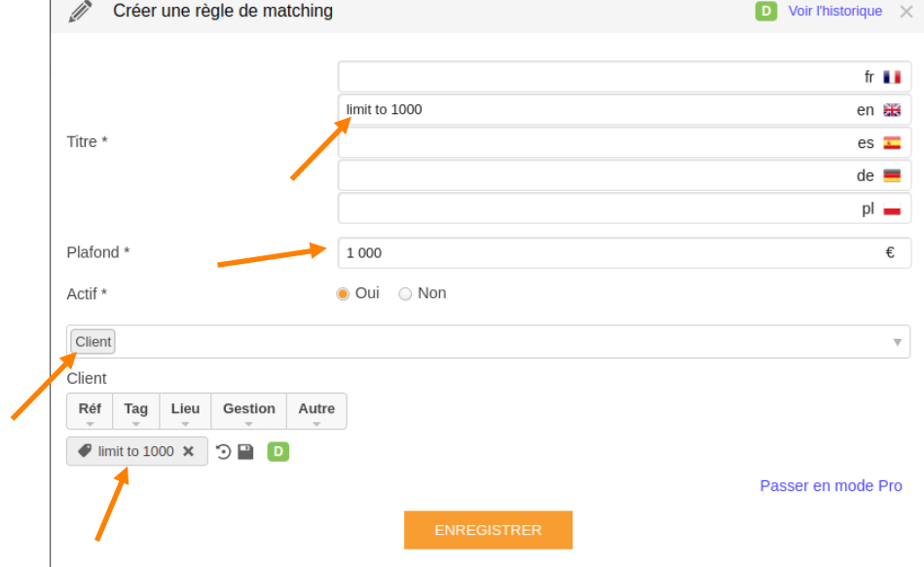Click the Plafond amount input field
This screenshot has width=924, height=567.
625,253
